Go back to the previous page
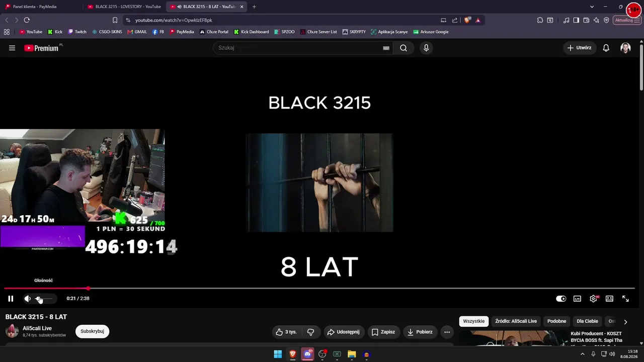Image resolution: width=644 pixels, height=362 pixels. coord(7,20)
